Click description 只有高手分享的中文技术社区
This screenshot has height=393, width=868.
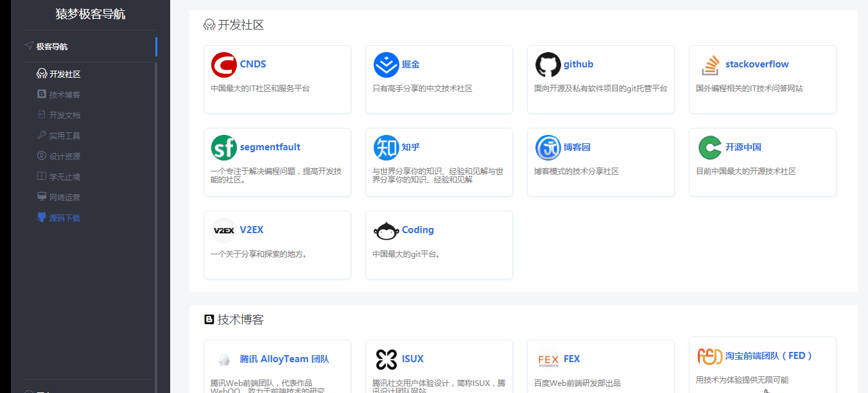(422, 89)
